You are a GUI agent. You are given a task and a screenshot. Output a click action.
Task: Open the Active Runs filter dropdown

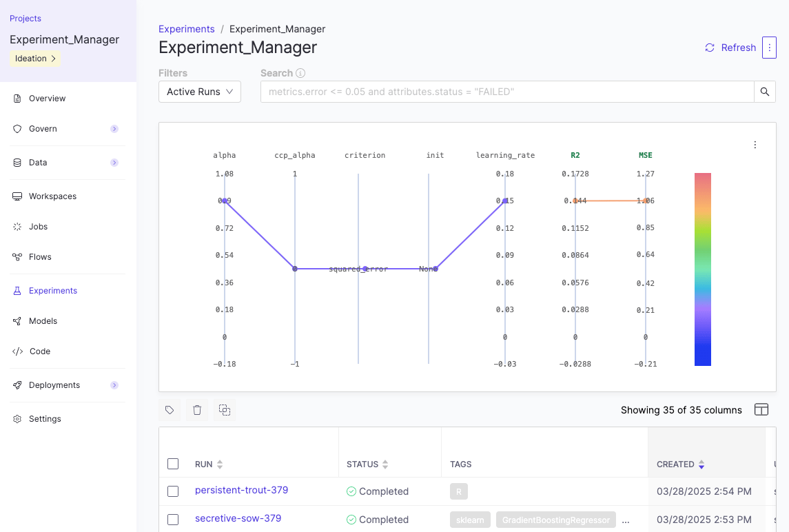[x=200, y=92]
